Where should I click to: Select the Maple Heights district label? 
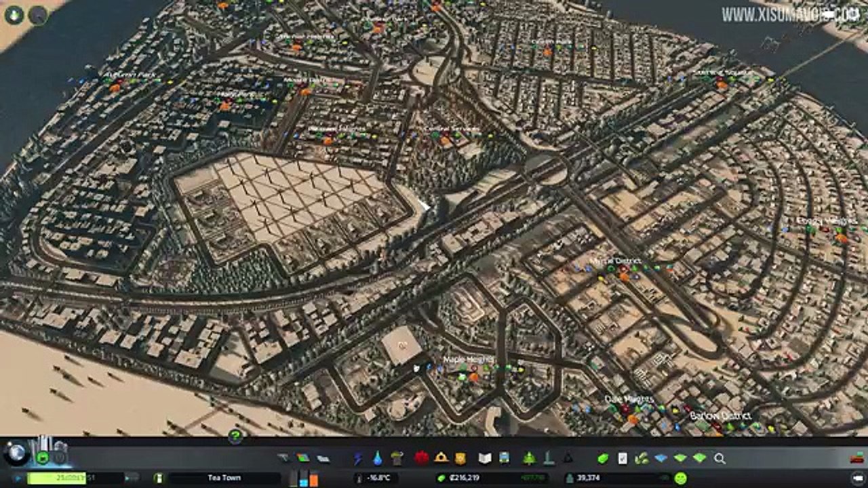coord(468,359)
